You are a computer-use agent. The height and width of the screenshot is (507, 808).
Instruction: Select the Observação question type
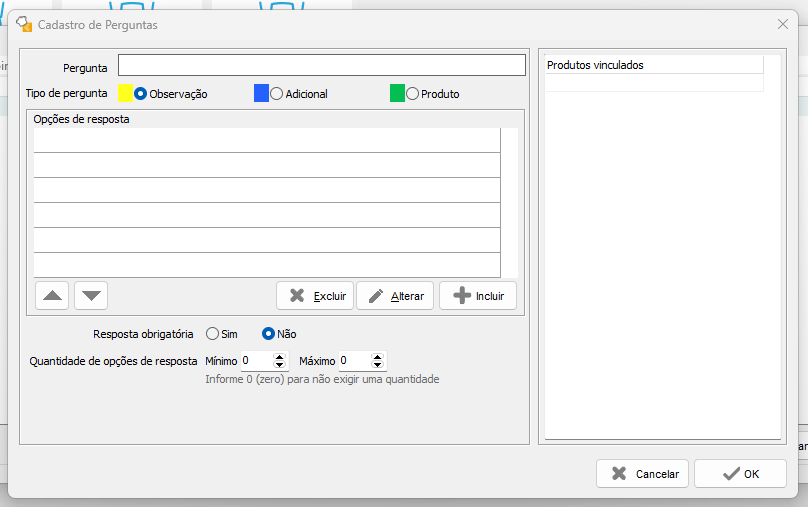point(141,94)
